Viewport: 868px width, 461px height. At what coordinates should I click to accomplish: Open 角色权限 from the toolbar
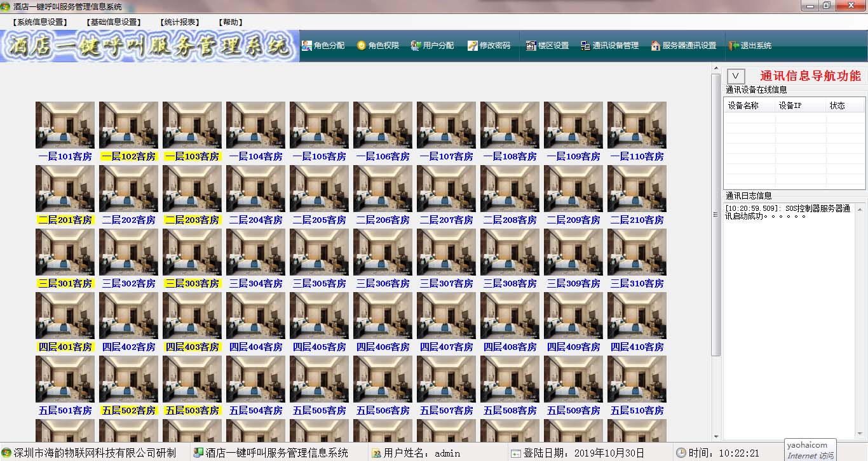point(362,46)
